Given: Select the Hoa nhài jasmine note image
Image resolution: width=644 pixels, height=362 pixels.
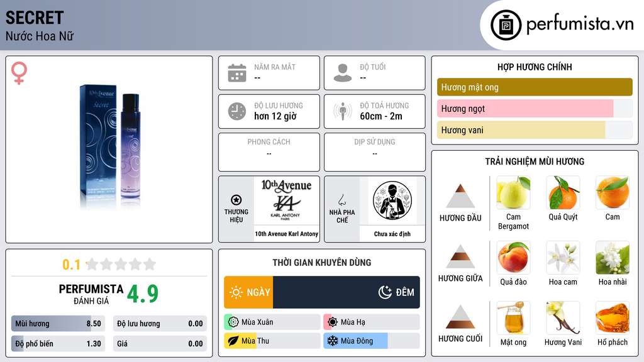Looking at the screenshot, I should 613,258.
